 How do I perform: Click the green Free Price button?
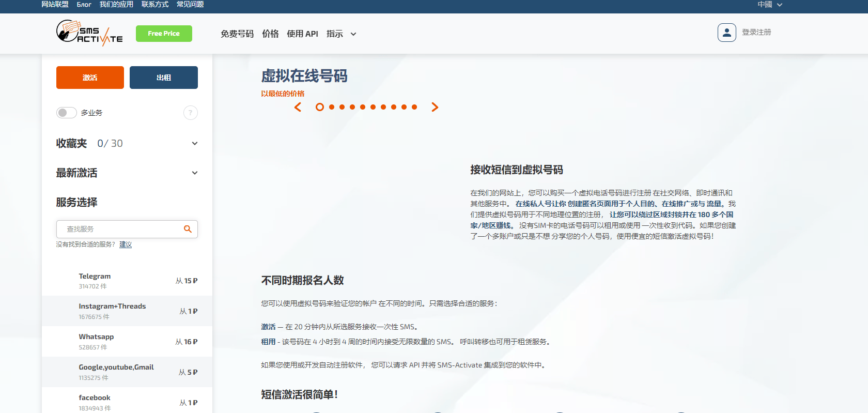point(164,34)
